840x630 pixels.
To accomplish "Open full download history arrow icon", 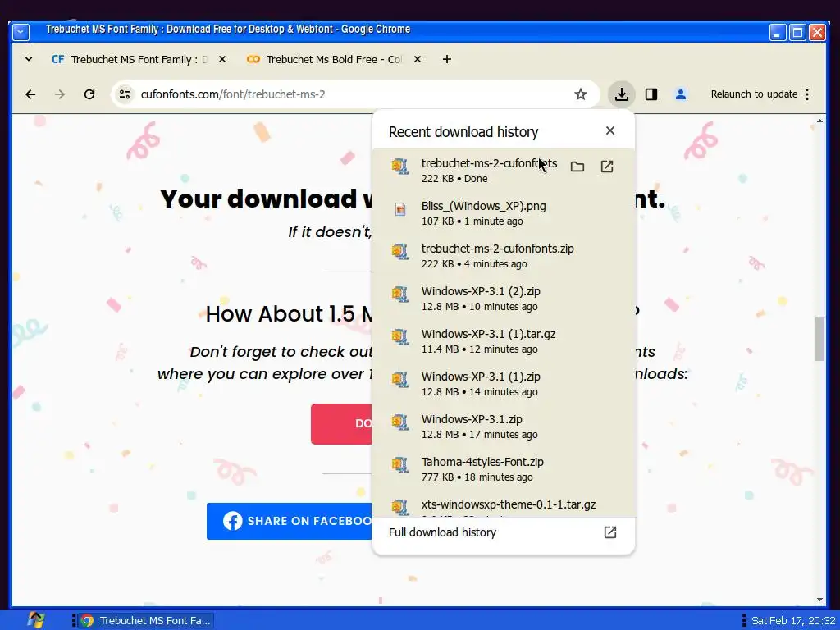I will (x=609, y=532).
